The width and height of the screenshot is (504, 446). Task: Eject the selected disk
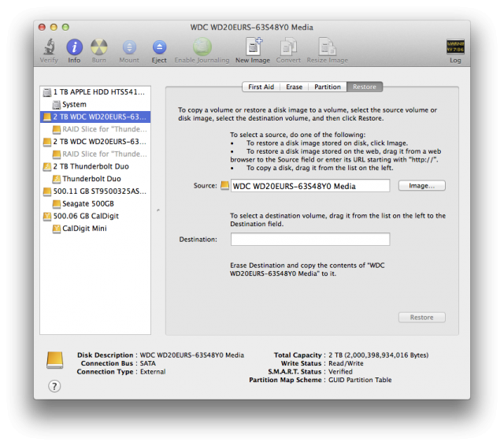tap(159, 47)
